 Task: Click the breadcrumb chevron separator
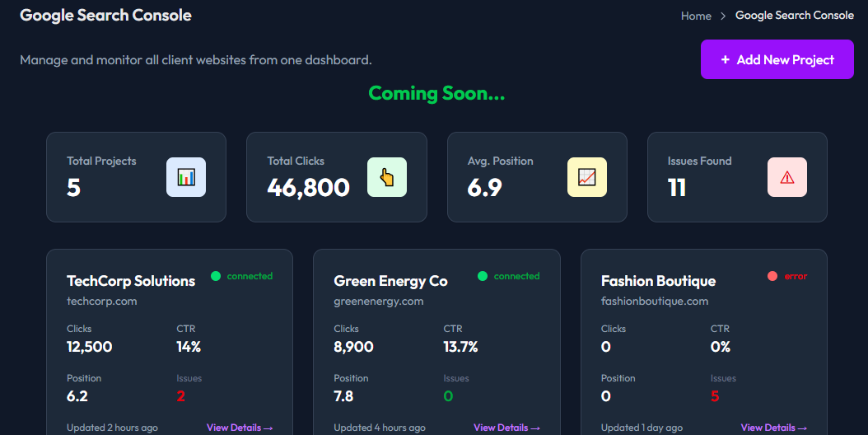point(723,16)
